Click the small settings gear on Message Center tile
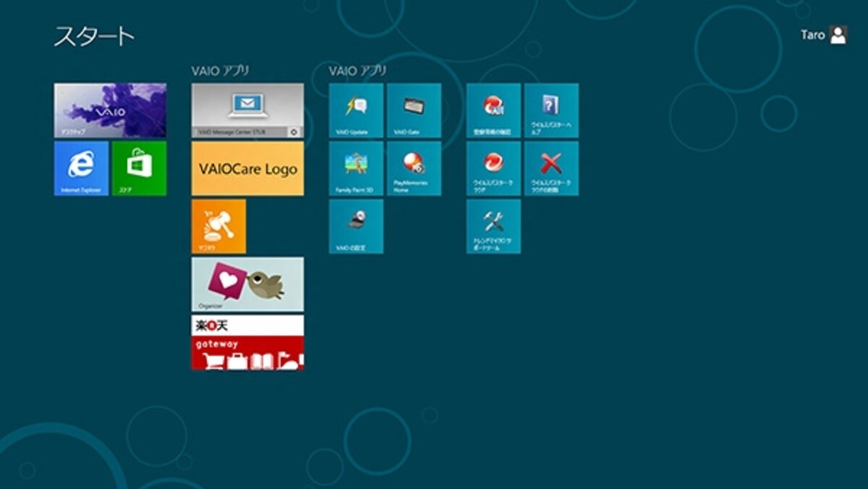 pyautogui.click(x=294, y=132)
